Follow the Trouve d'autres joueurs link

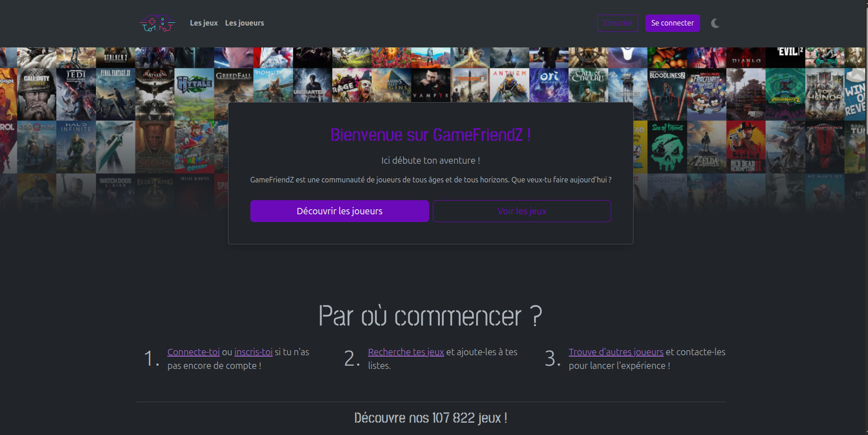(x=616, y=352)
